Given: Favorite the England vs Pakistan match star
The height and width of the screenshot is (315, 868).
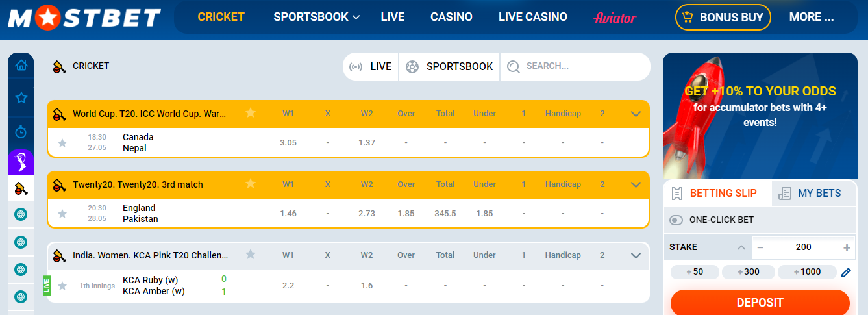Looking at the screenshot, I should (62, 214).
